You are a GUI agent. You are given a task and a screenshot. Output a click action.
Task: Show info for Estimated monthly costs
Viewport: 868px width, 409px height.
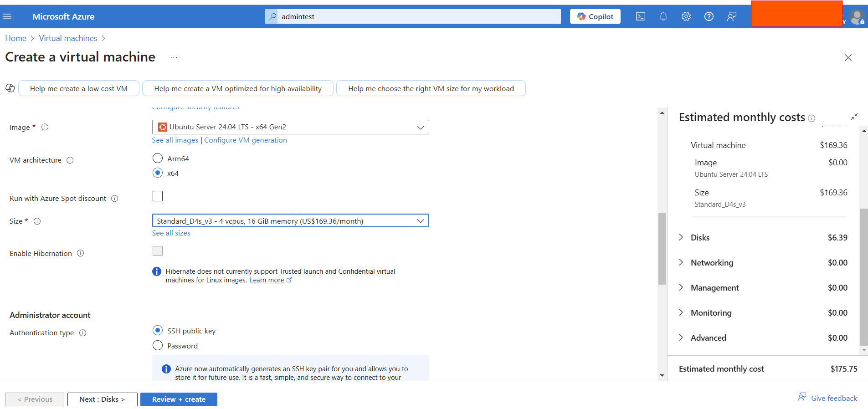point(812,118)
